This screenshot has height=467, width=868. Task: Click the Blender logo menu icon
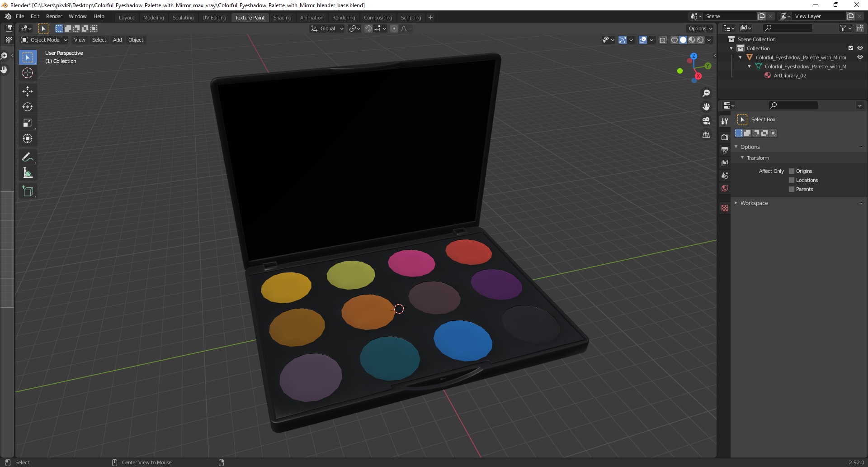8,16
